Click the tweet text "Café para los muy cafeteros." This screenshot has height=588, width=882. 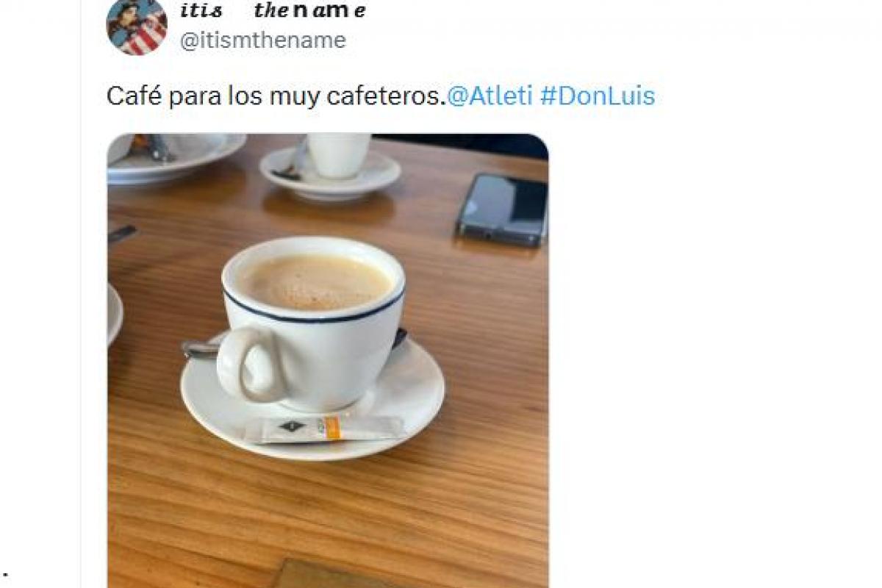276,96
